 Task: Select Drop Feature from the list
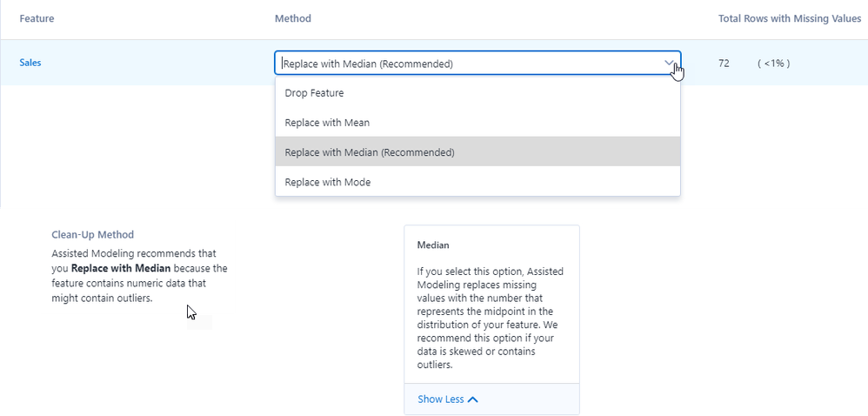pos(314,93)
